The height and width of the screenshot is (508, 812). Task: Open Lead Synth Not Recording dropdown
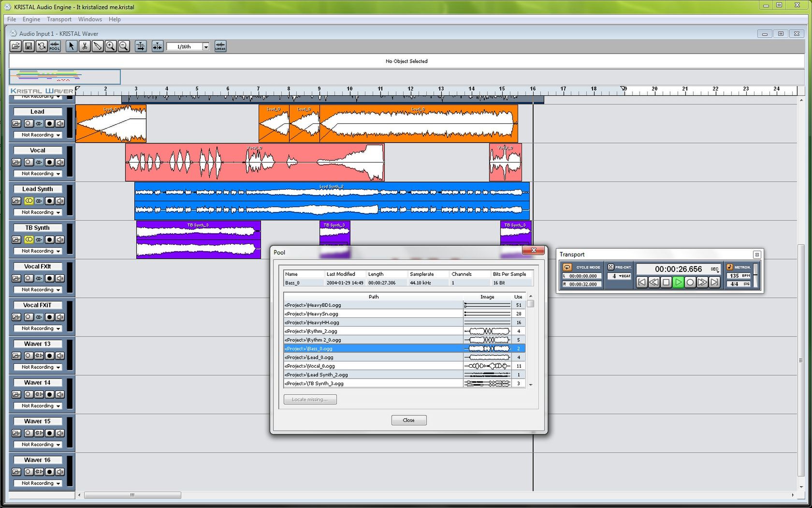38,212
